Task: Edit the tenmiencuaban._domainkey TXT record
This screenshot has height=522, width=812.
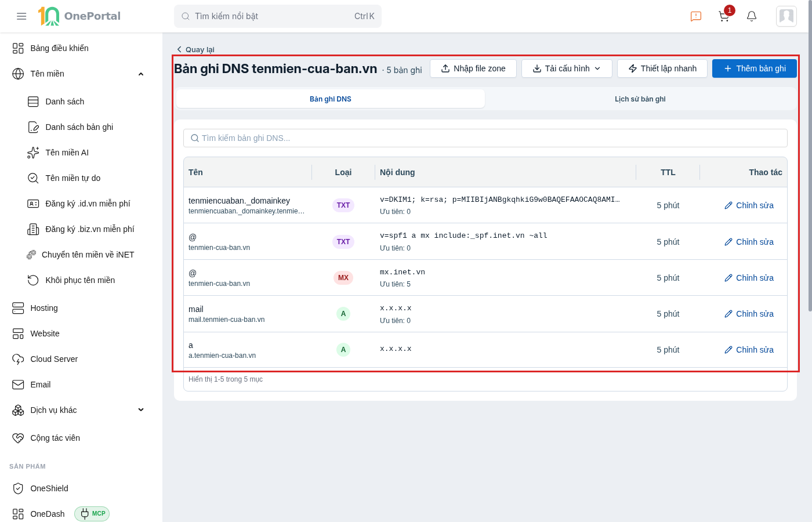Action: 749,205
